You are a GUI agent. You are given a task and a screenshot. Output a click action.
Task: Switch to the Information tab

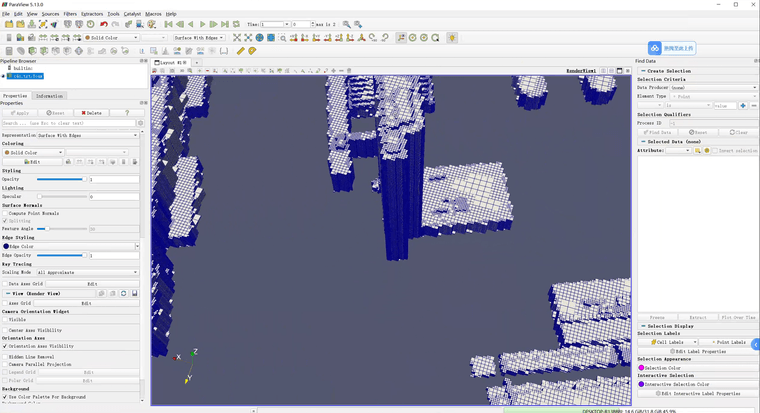point(49,96)
